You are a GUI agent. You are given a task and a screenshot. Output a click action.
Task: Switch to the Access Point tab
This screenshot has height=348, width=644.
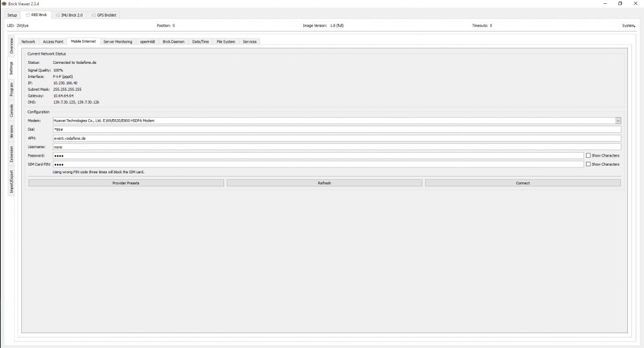tap(53, 41)
